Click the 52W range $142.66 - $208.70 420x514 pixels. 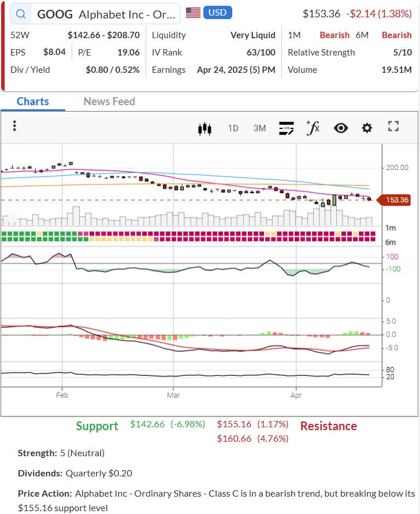(103, 35)
